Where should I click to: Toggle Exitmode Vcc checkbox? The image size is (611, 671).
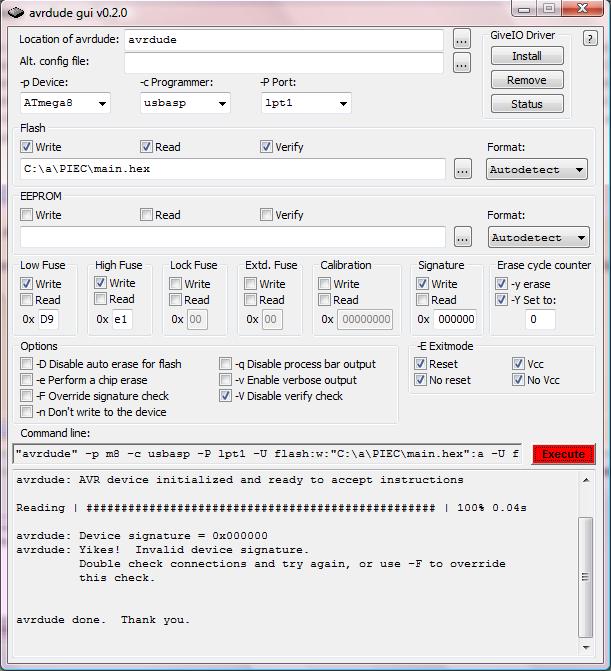pos(518,364)
